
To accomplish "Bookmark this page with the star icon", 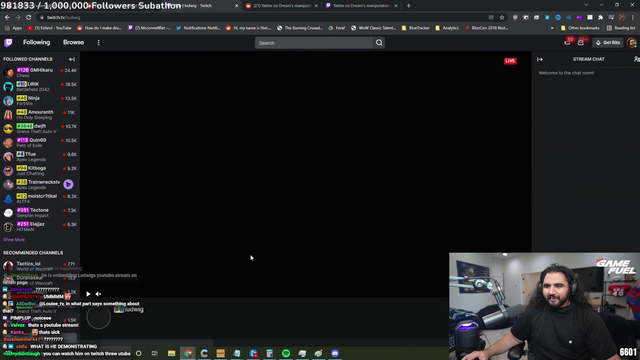I will pyautogui.click(x=502, y=18).
